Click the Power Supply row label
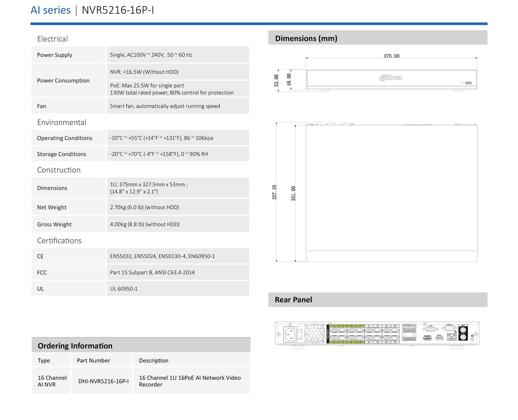 coord(54,55)
